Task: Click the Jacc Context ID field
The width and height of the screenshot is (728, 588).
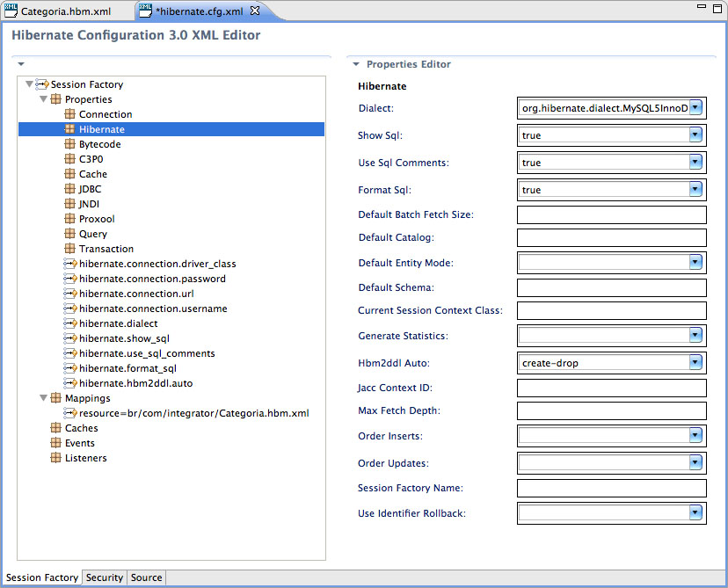Action: pos(611,388)
